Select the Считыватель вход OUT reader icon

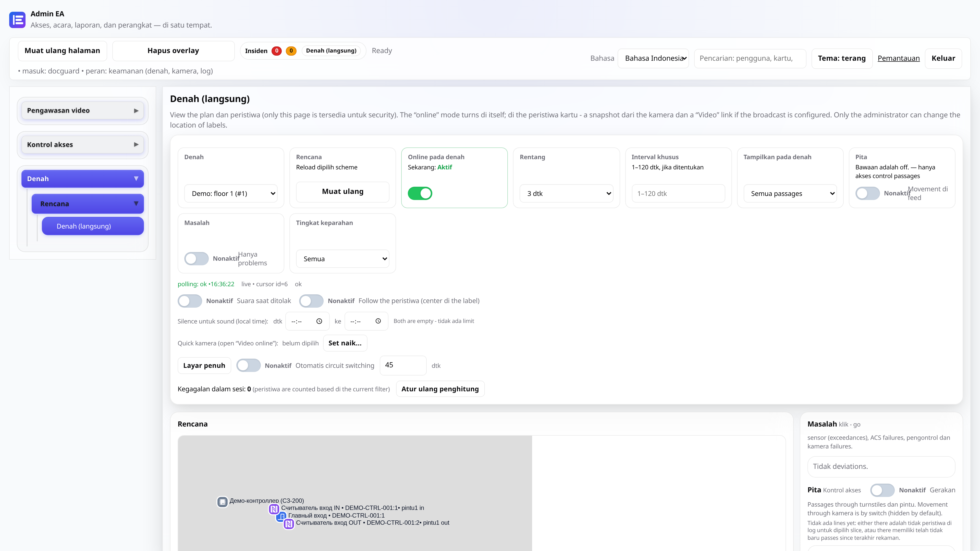tap(289, 524)
